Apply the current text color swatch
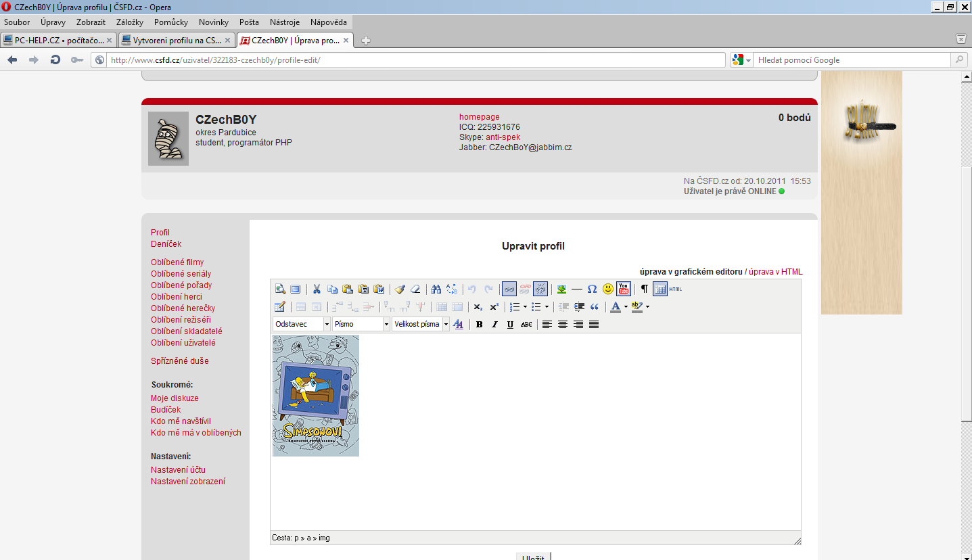972x560 pixels. click(615, 306)
